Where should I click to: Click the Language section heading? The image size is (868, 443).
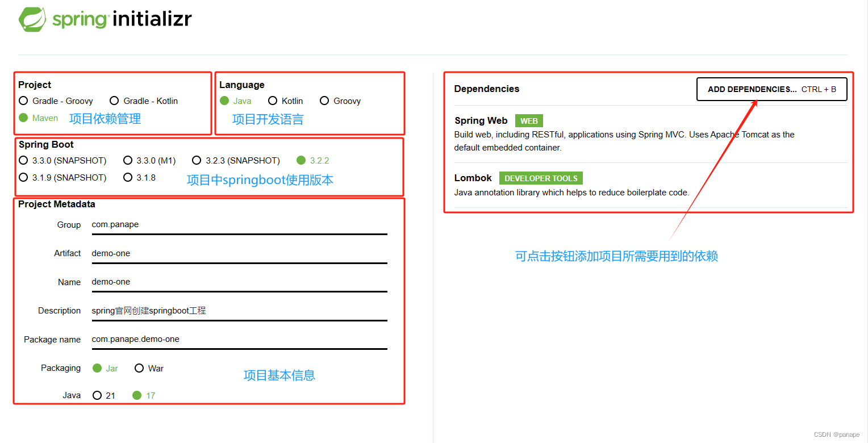[242, 85]
